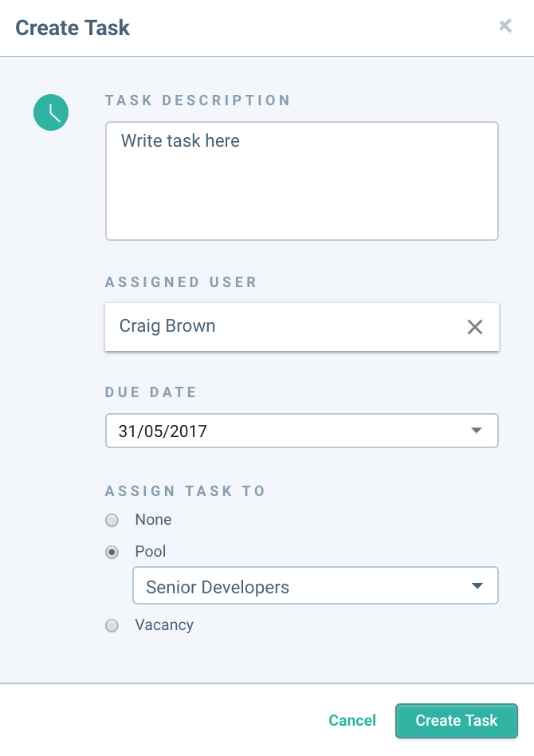534x756 pixels.
Task: Clear assigned user Craig Brown
Action: pos(475,327)
